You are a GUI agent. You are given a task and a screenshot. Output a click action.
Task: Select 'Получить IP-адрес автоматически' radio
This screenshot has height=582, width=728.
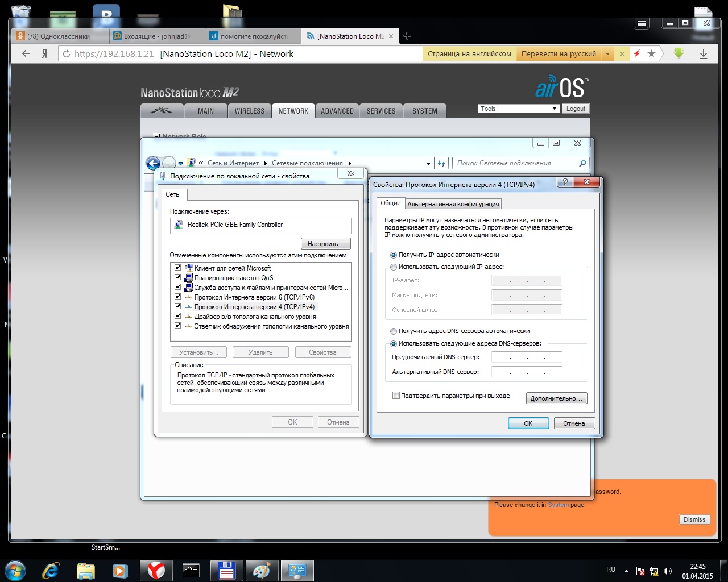click(x=394, y=255)
